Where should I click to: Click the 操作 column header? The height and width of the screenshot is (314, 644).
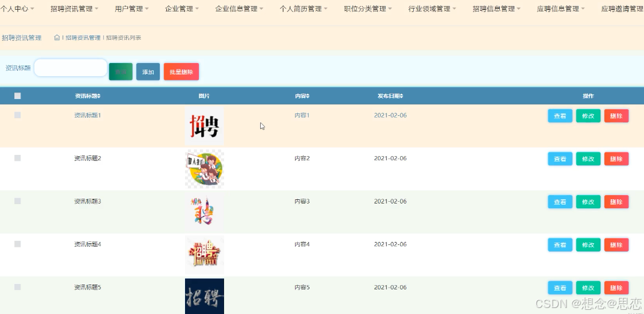pyautogui.click(x=588, y=96)
